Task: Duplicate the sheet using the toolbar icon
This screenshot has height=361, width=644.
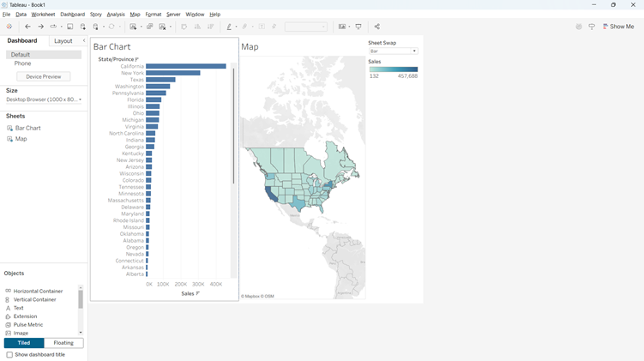Action: pyautogui.click(x=150, y=27)
